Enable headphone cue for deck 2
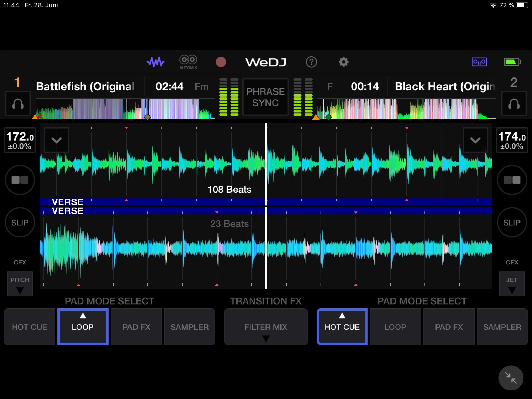 [514, 104]
